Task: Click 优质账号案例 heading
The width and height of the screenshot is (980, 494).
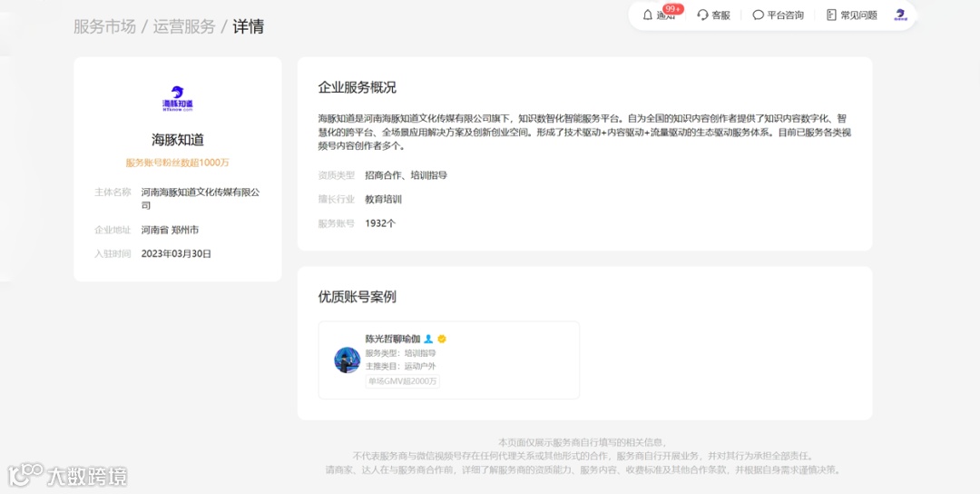Action: click(x=357, y=297)
